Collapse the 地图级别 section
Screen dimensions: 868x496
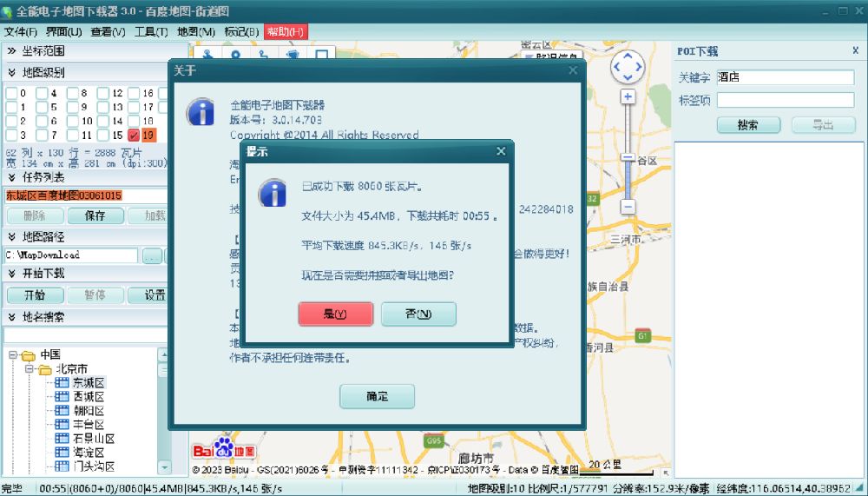pyautogui.click(x=11, y=73)
